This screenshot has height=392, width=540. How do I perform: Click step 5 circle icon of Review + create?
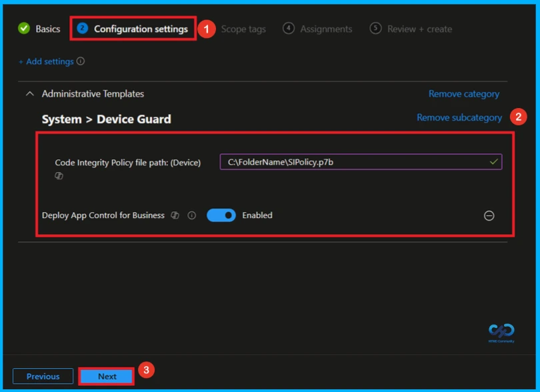click(x=375, y=28)
